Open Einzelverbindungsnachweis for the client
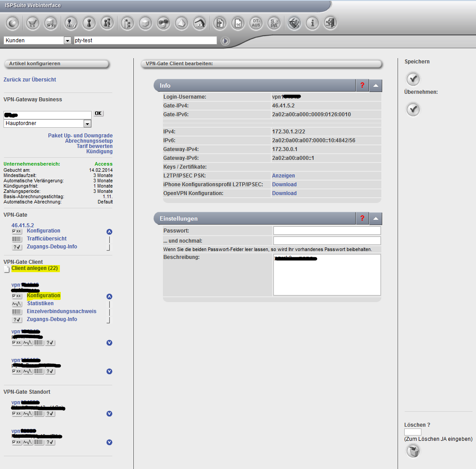This screenshot has width=476, height=469. [61, 311]
